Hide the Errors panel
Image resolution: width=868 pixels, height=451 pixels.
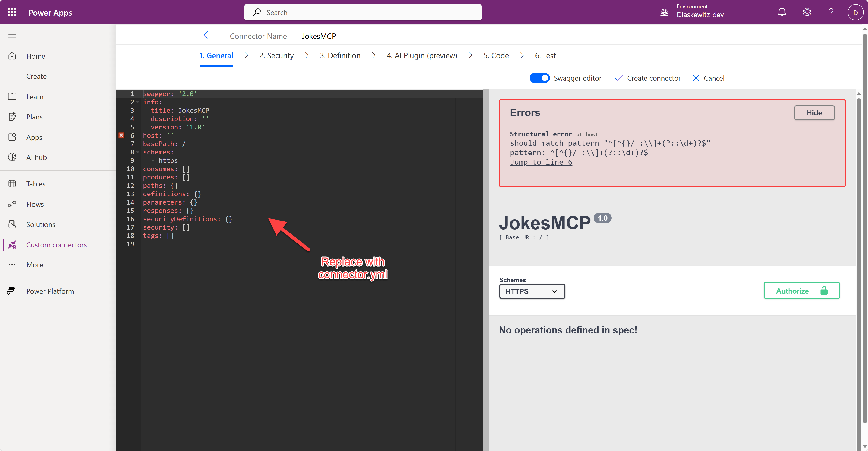pos(814,113)
